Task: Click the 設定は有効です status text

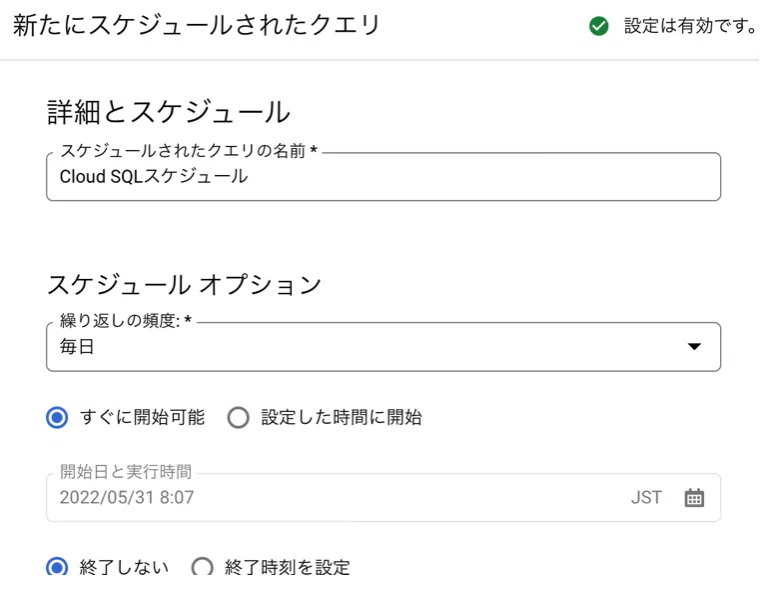Action: coord(690,26)
